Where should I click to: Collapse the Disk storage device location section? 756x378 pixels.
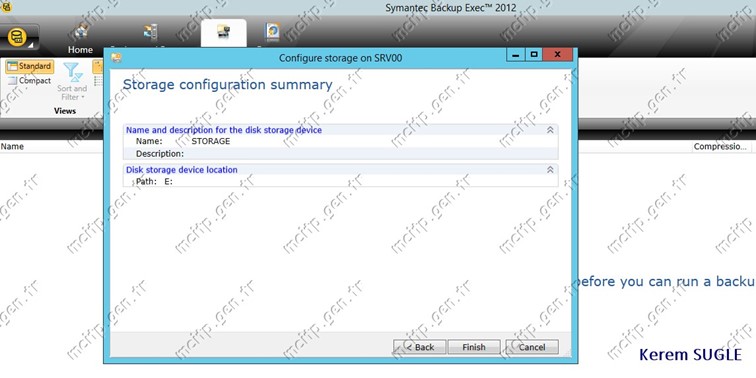(550, 170)
